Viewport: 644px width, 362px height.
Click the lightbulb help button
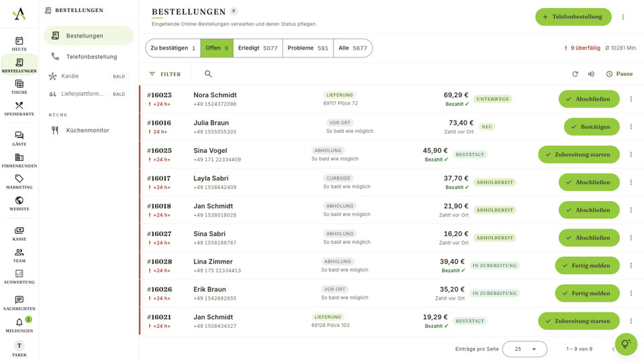626,344
